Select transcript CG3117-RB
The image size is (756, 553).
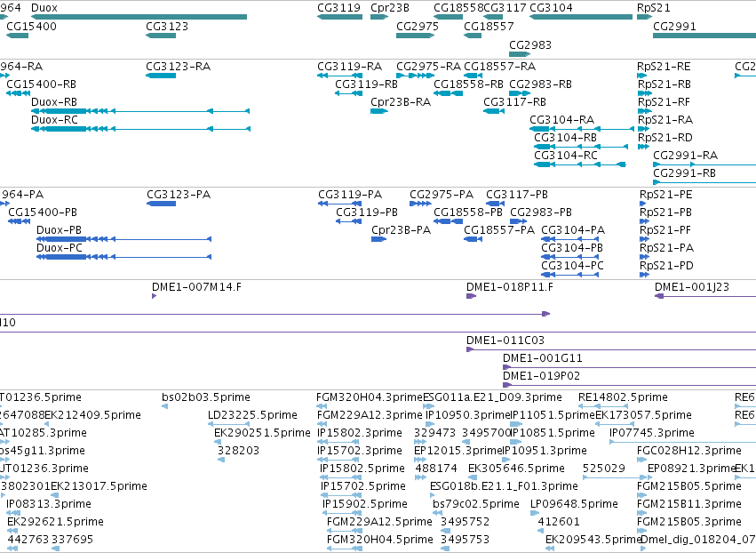515,102
